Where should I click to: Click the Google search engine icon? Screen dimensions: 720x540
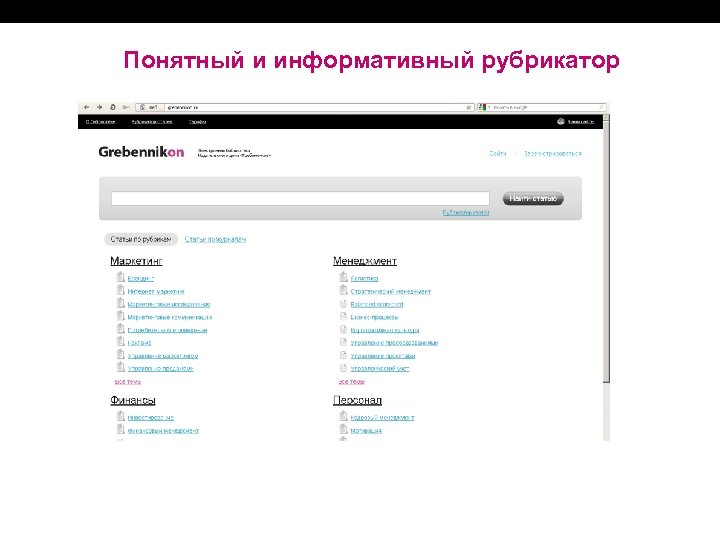coord(482,107)
